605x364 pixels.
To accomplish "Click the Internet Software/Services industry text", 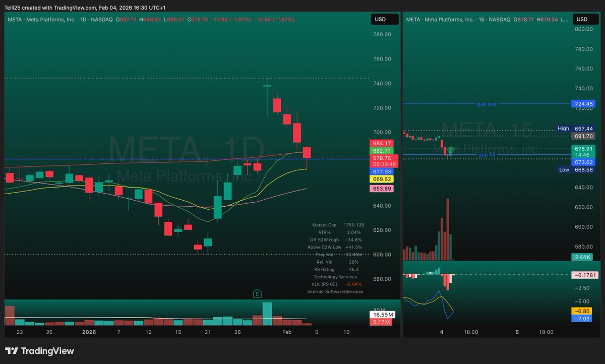I will coord(335,291).
